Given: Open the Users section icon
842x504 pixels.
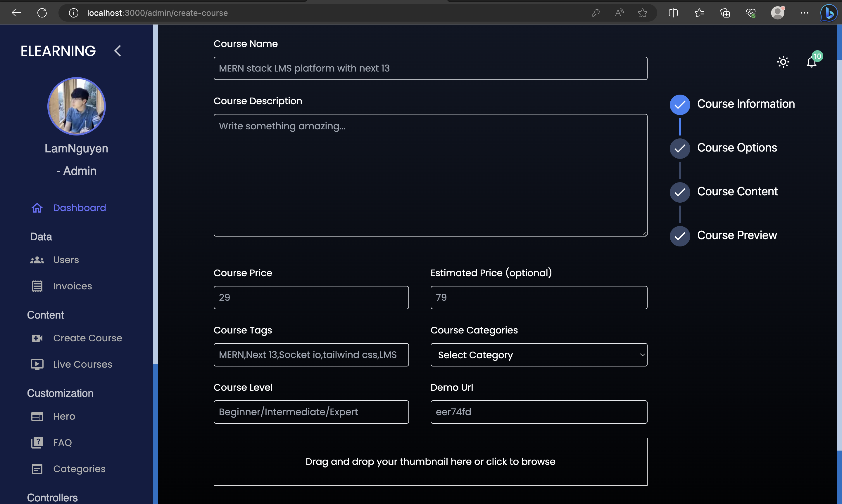Looking at the screenshot, I should pyautogui.click(x=37, y=260).
